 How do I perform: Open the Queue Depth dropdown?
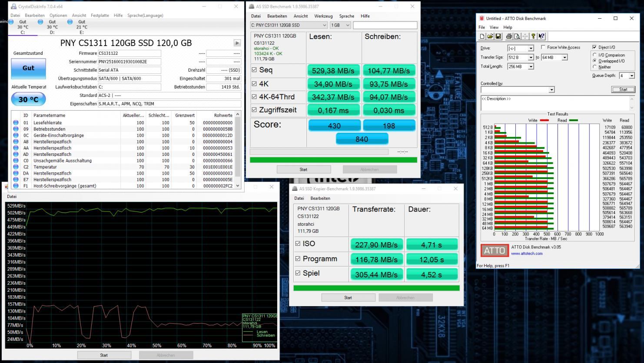pyautogui.click(x=631, y=76)
